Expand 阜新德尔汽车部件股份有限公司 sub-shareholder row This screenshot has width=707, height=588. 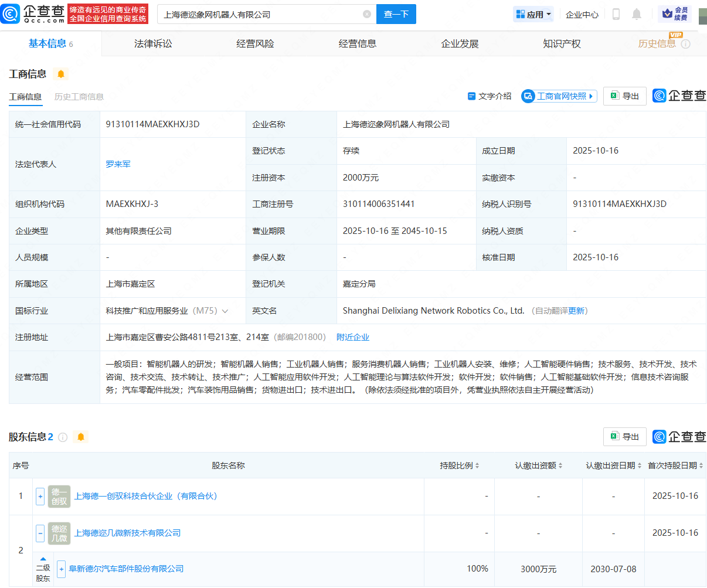point(61,569)
